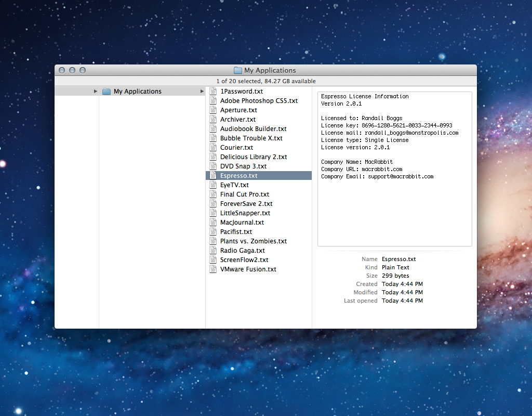The width and height of the screenshot is (532, 416).
Task: Click the folder proxy icon in title bar
Action: coord(238,70)
